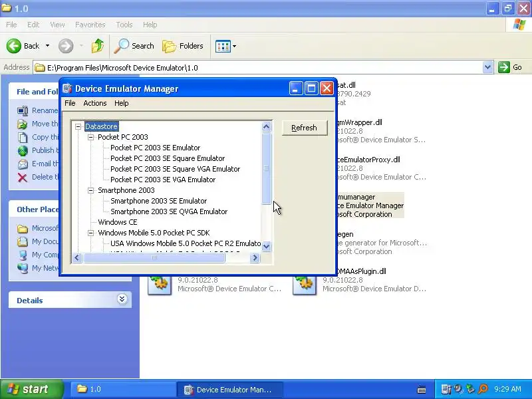Open Search in Explorer toolbar

click(134, 46)
